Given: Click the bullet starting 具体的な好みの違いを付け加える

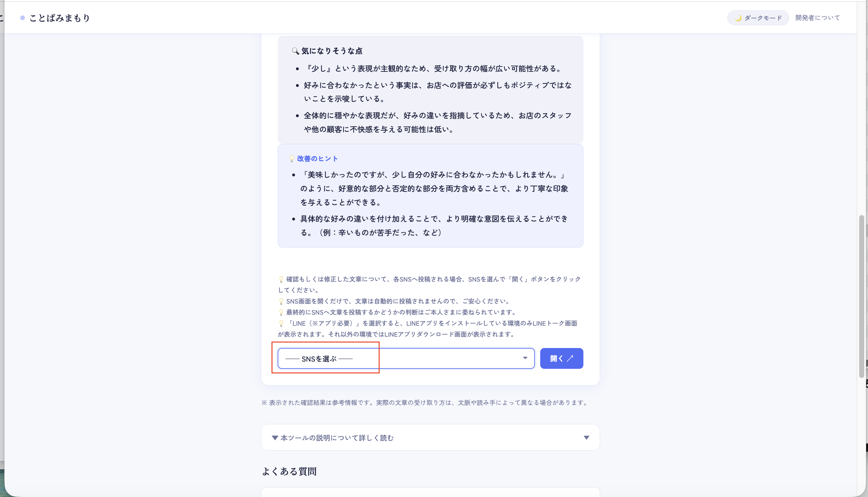Looking at the screenshot, I should click(434, 226).
